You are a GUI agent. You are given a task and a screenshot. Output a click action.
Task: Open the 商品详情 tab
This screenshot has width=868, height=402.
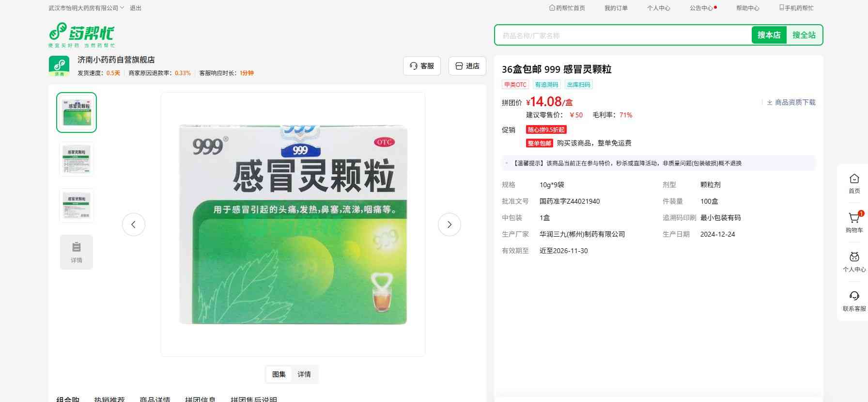coord(155,399)
